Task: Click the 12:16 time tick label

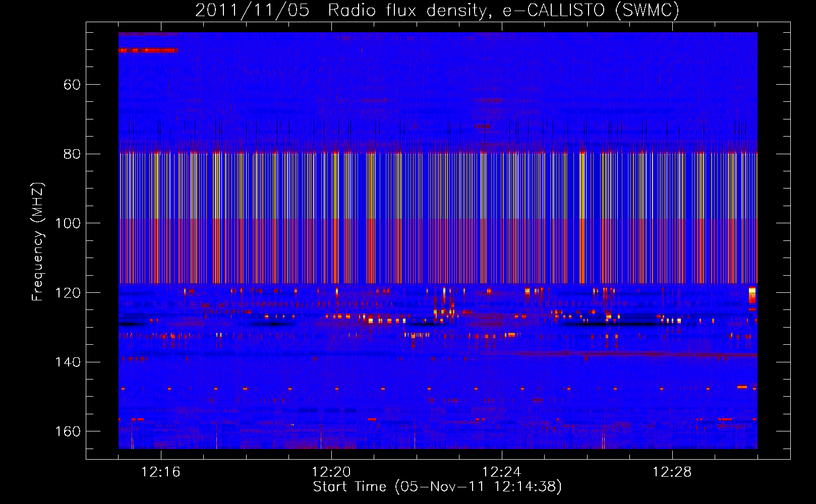Action: click(161, 472)
